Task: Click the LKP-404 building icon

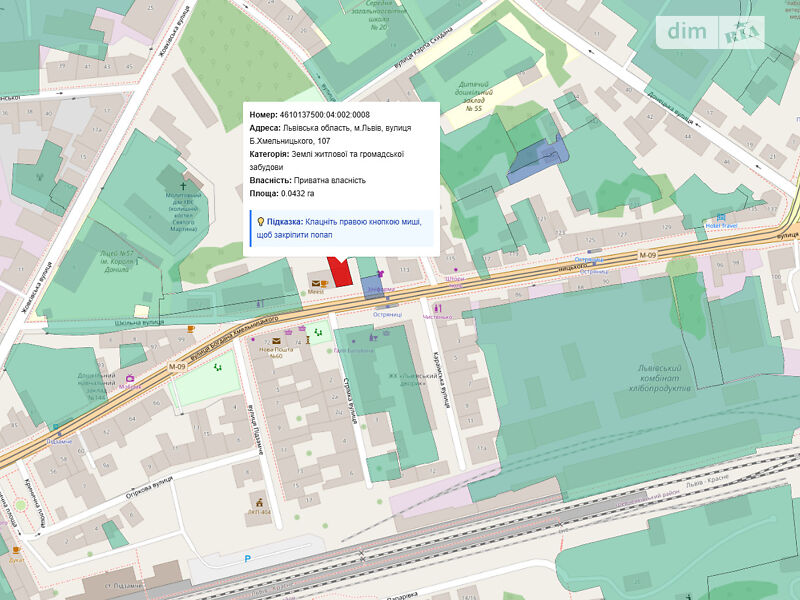Action: [x=258, y=501]
